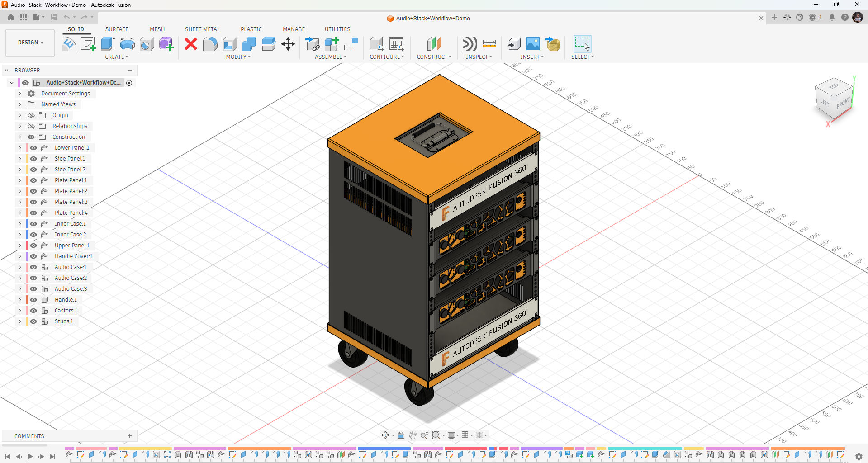Switch to the SHEET METAL tab
This screenshot has width=868, height=463.
tap(202, 29)
